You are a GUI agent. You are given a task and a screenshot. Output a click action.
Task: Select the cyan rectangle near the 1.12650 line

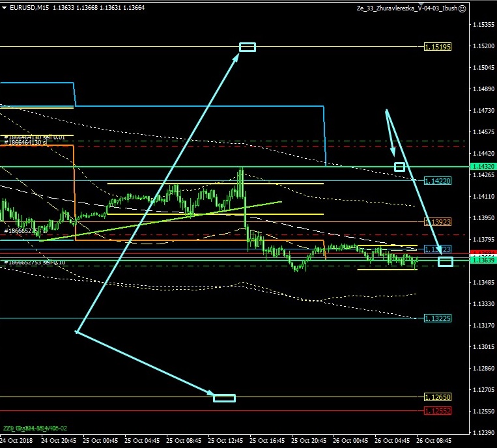click(x=224, y=397)
